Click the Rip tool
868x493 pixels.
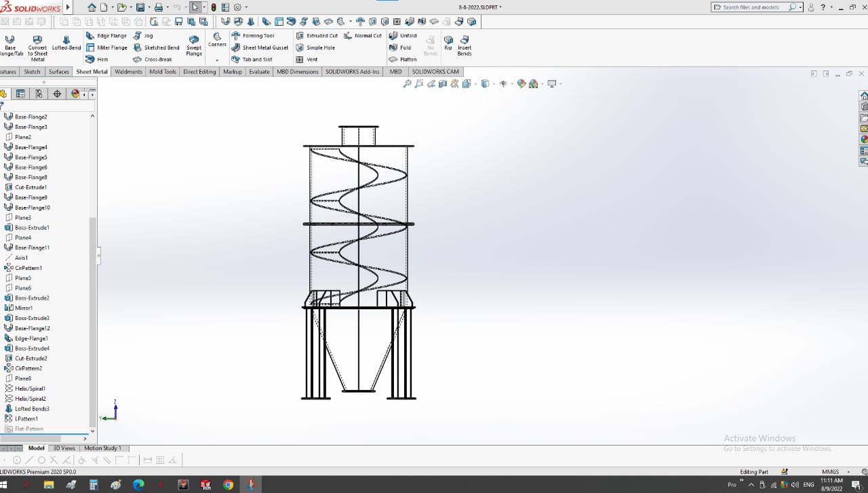click(x=448, y=43)
